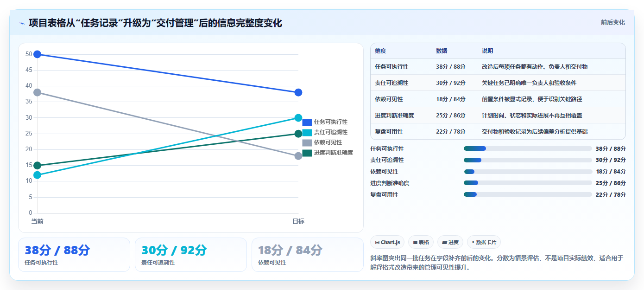
Task: Click the lightning icon beside the title
Action: tap(22, 23)
